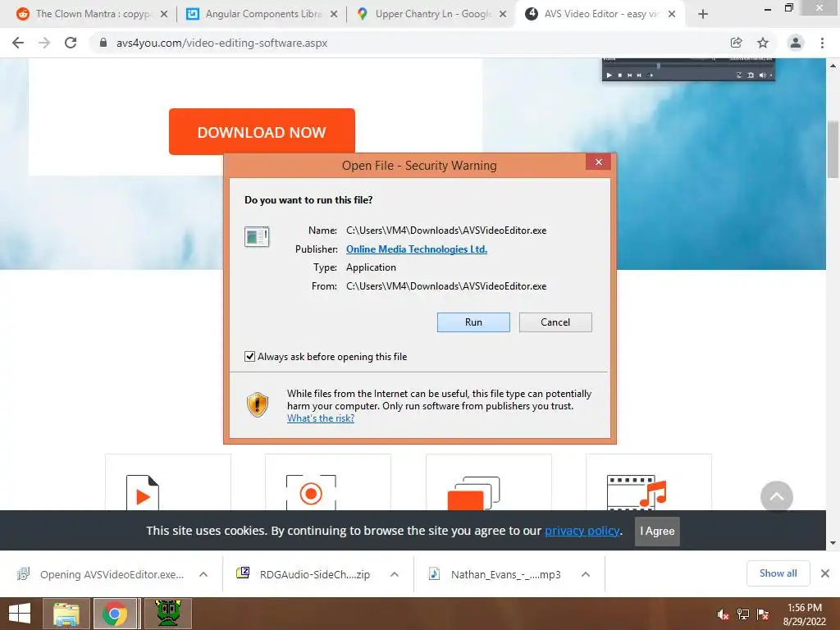Close the Security Warning dialog via its X
This screenshot has height=630, width=840.
click(598, 162)
